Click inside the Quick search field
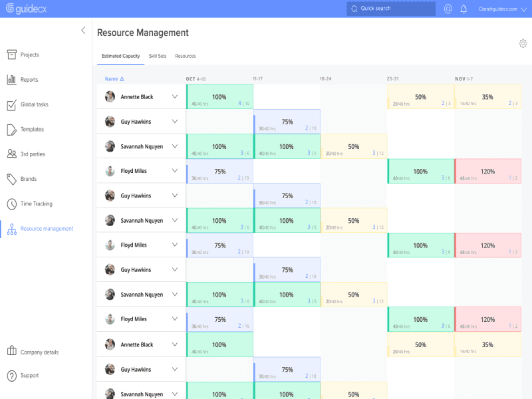This screenshot has width=532, height=399. [391, 9]
